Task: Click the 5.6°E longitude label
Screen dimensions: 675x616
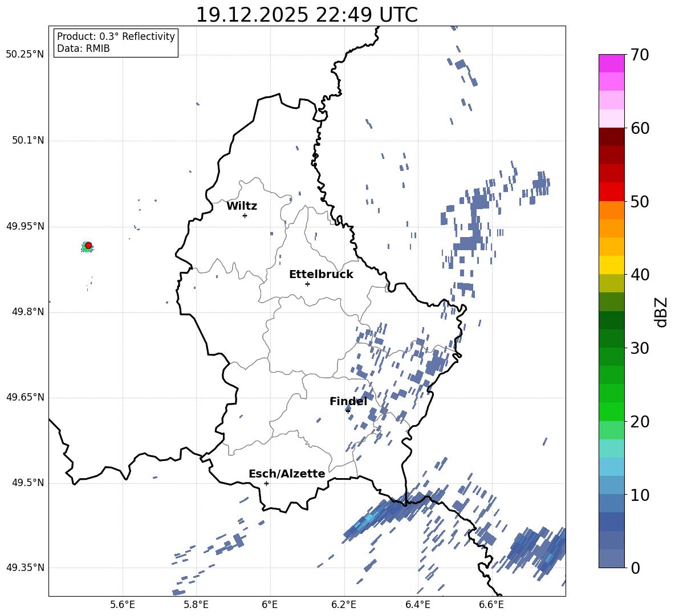Action: pos(123,605)
